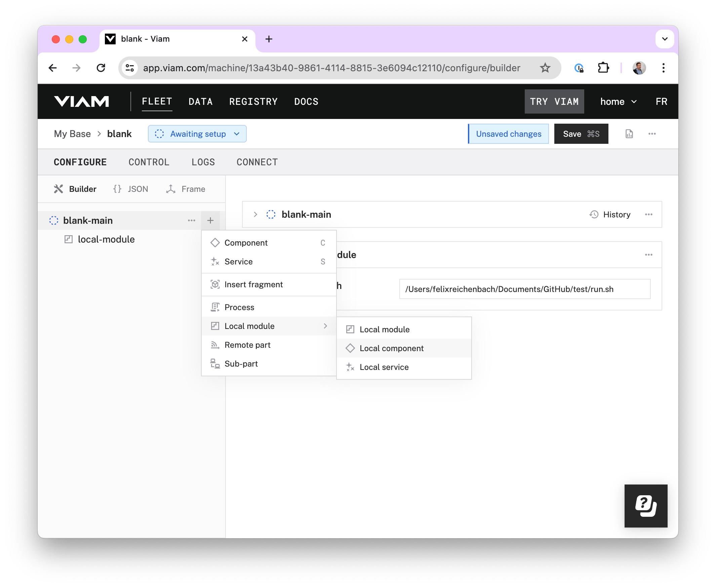Open blank-main card more options dots
716x588 pixels.
(x=648, y=214)
